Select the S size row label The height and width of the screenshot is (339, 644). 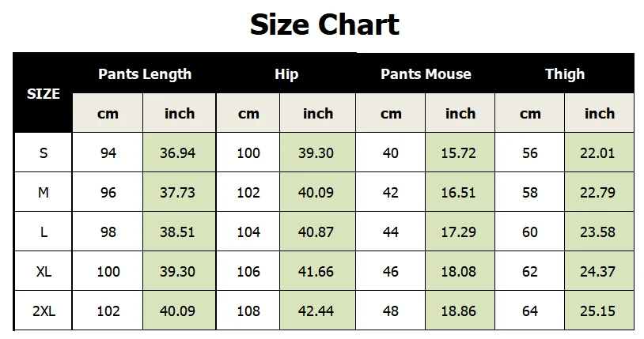(44, 153)
